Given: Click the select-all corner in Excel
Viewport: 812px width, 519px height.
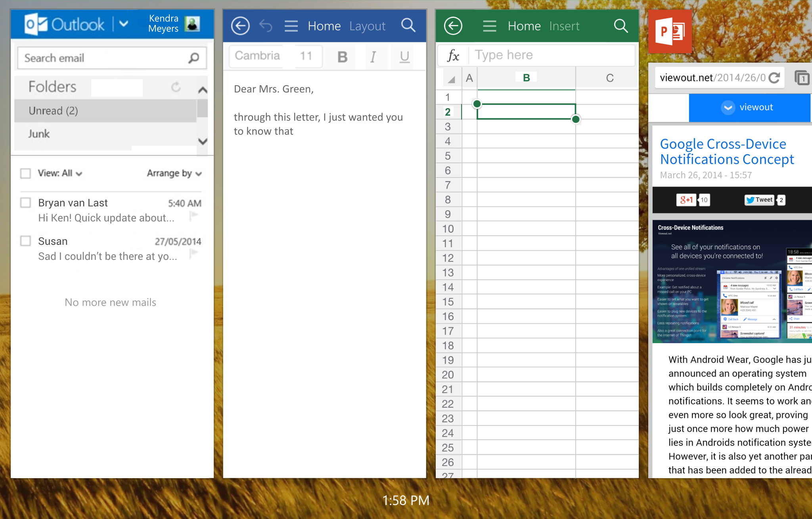Looking at the screenshot, I should click(450, 79).
